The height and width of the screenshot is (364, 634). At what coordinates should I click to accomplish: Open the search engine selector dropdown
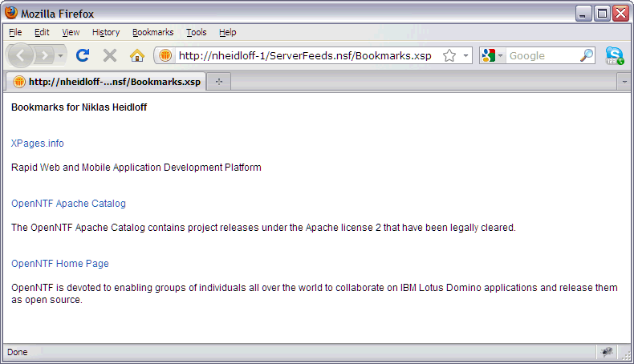tap(492, 55)
